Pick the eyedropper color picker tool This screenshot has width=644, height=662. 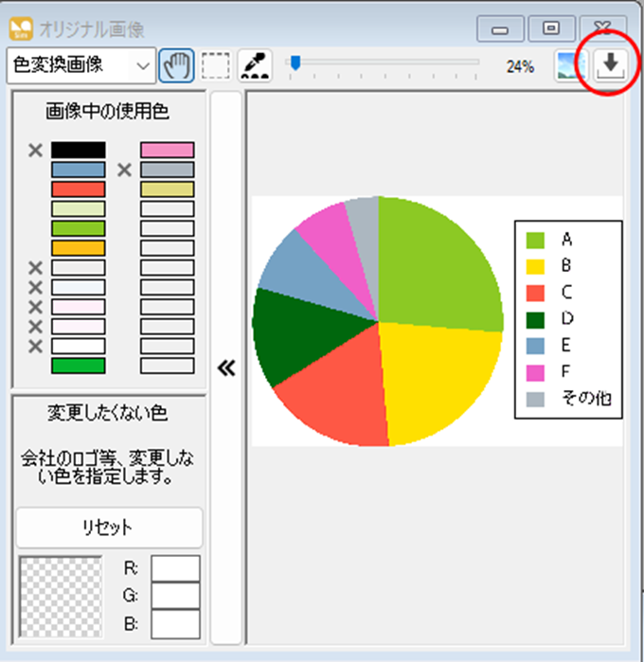(256, 65)
